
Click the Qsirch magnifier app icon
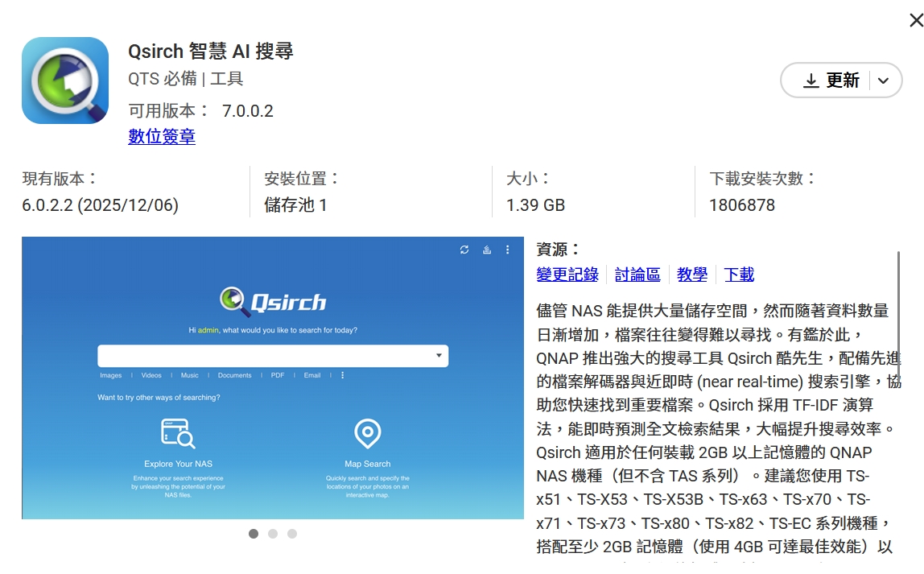(65, 81)
